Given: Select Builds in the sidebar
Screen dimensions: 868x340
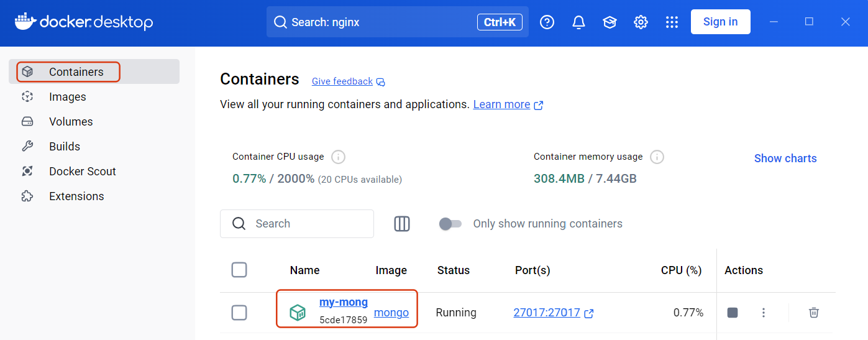Looking at the screenshot, I should pos(94,146).
